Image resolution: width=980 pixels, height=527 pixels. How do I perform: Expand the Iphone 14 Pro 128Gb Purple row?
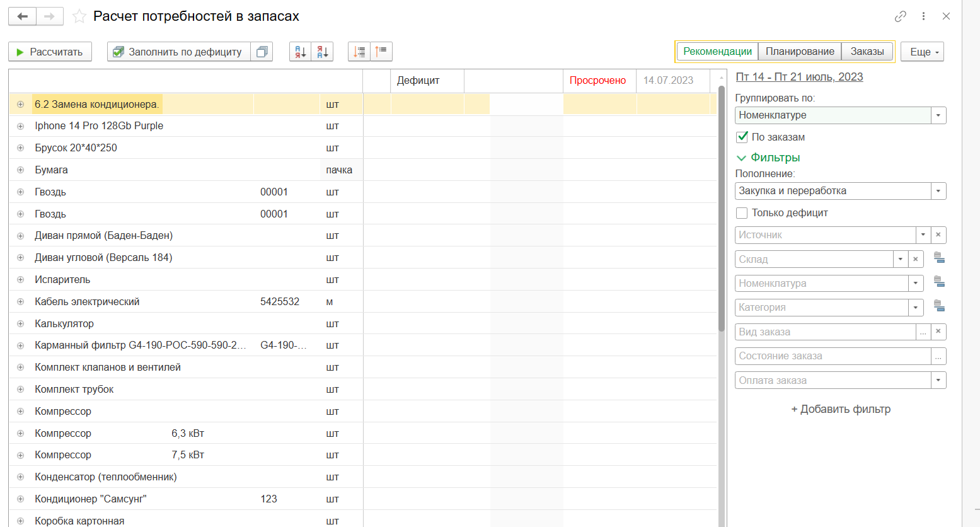click(x=21, y=126)
